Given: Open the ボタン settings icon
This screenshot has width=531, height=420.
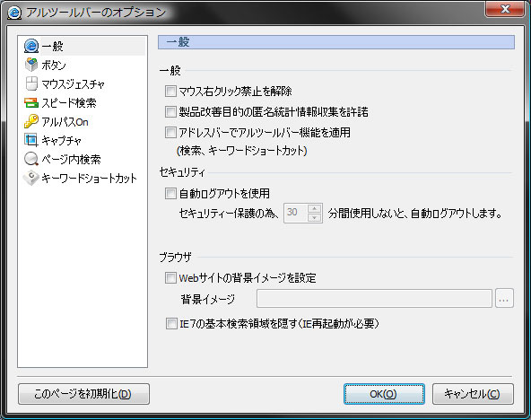Looking at the screenshot, I should 31,65.
